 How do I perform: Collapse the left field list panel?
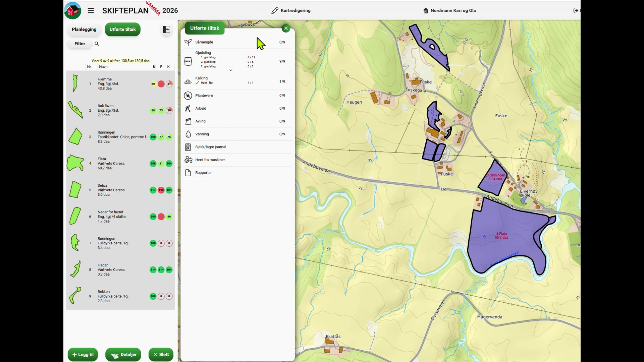tap(166, 29)
